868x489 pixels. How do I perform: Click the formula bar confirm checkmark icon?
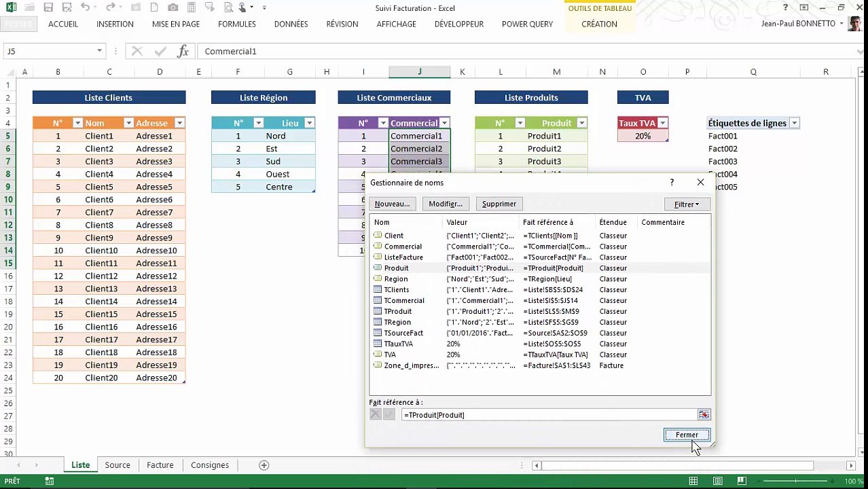point(160,51)
